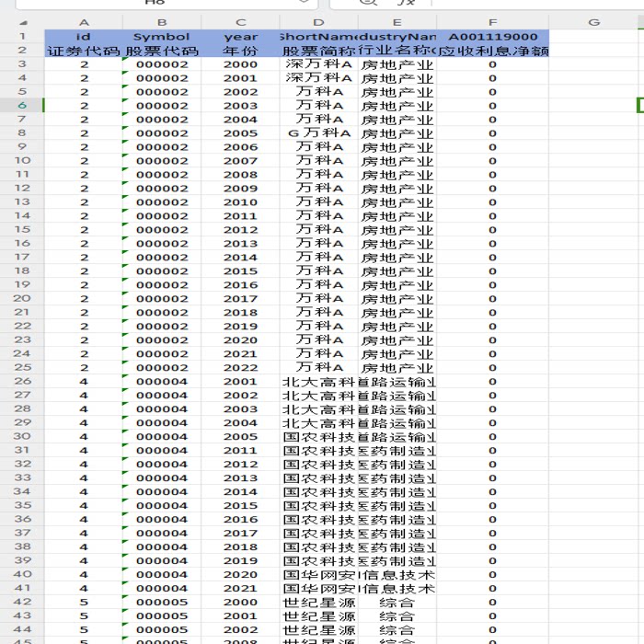Select column A header
The width and height of the screenshot is (644, 644).
(x=84, y=23)
